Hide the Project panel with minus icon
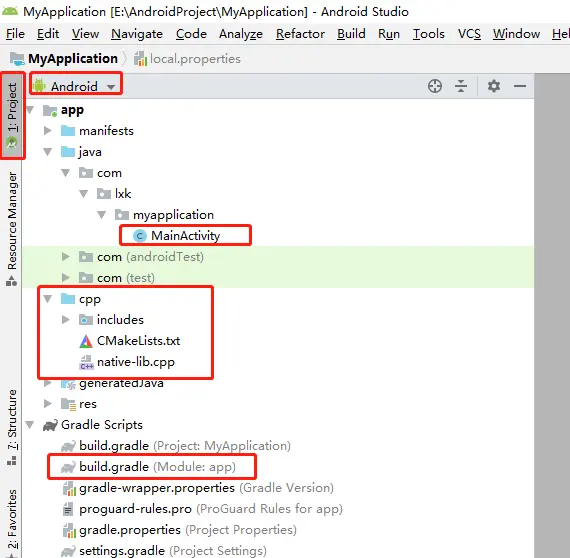Image resolution: width=570 pixels, height=558 pixels. [x=520, y=86]
